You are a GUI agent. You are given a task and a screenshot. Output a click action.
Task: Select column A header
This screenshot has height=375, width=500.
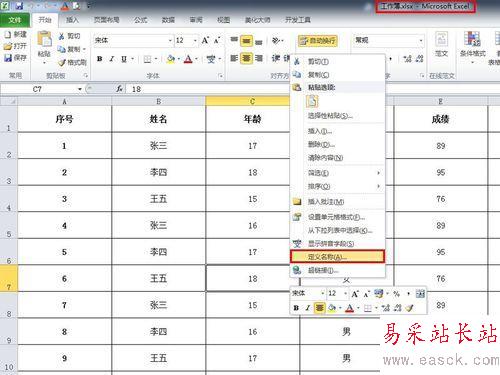(64, 101)
